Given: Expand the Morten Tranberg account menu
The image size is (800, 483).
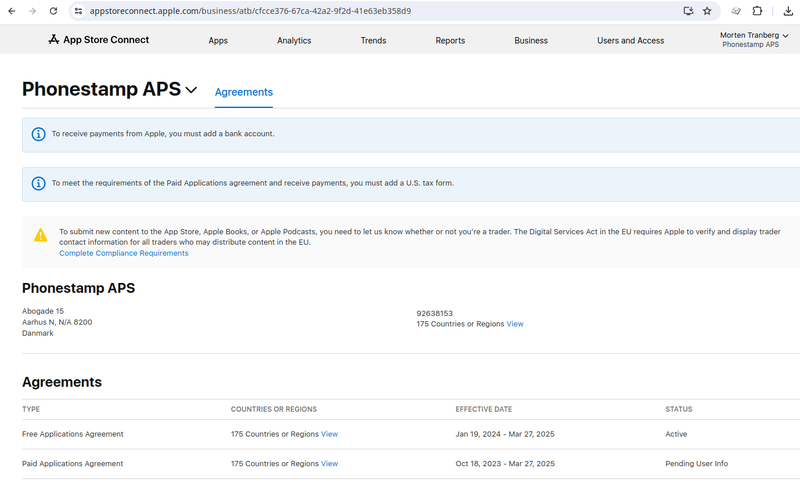Looking at the screenshot, I should [754, 39].
